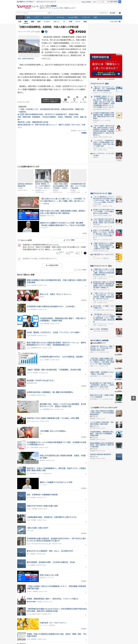Click the うーん reaction on the comment

[x=77, y=253]
